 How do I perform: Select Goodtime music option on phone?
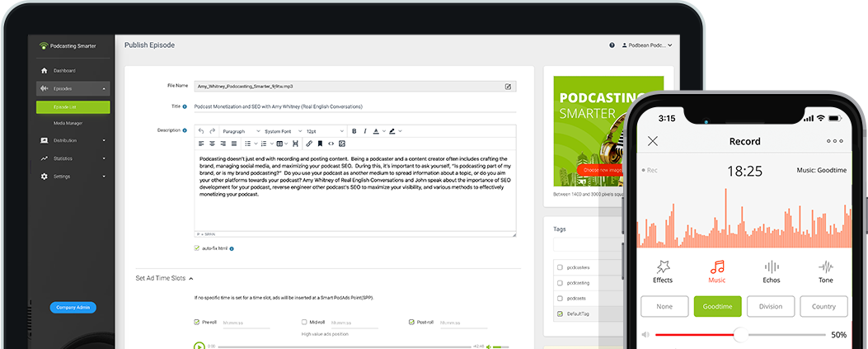coord(717,306)
